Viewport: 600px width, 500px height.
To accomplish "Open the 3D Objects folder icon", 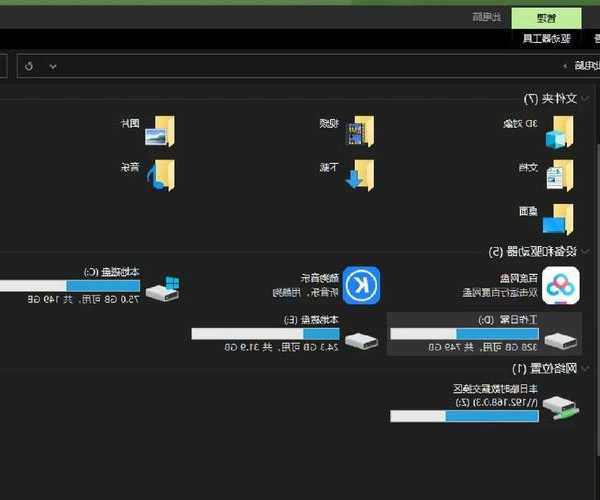I will tap(559, 131).
